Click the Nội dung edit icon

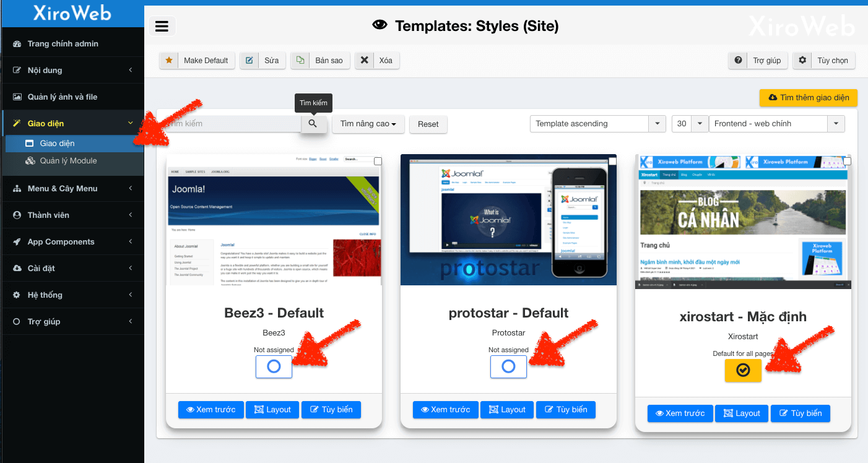coord(17,71)
